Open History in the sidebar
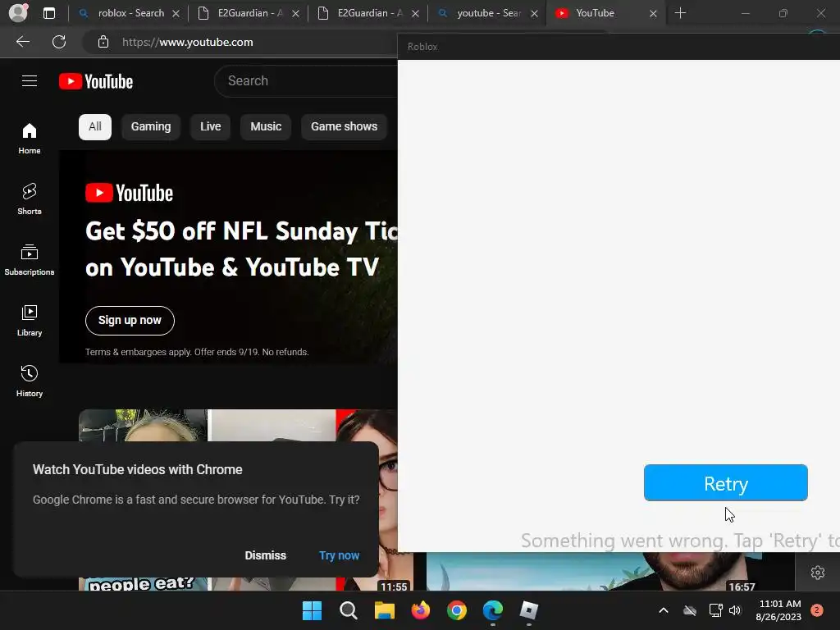Viewport: 840px width, 630px height. pos(30,381)
